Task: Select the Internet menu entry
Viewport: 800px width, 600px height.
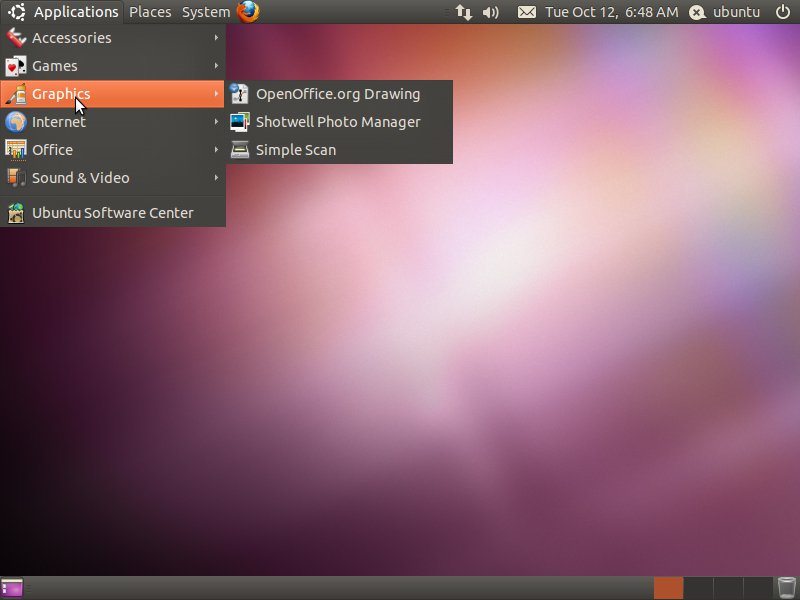Action: tap(113, 122)
